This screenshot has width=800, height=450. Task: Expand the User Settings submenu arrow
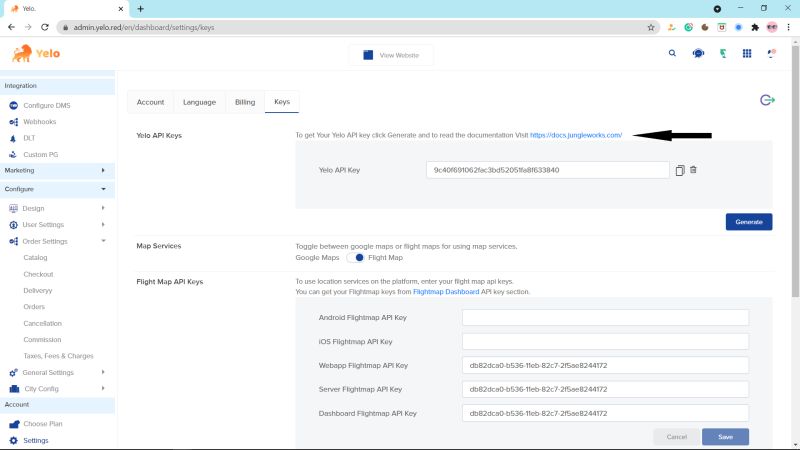[103, 224]
